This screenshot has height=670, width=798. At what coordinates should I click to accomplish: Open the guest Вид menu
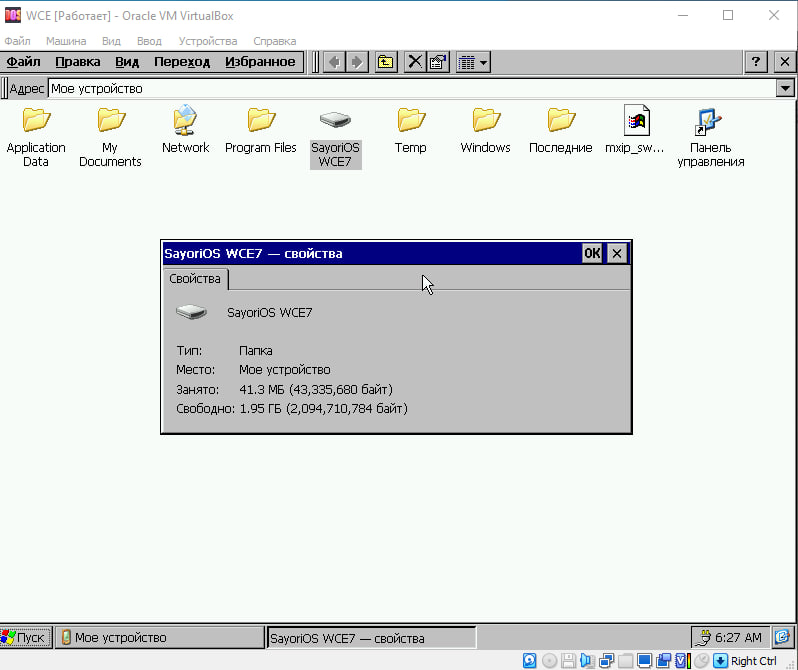coord(127,62)
